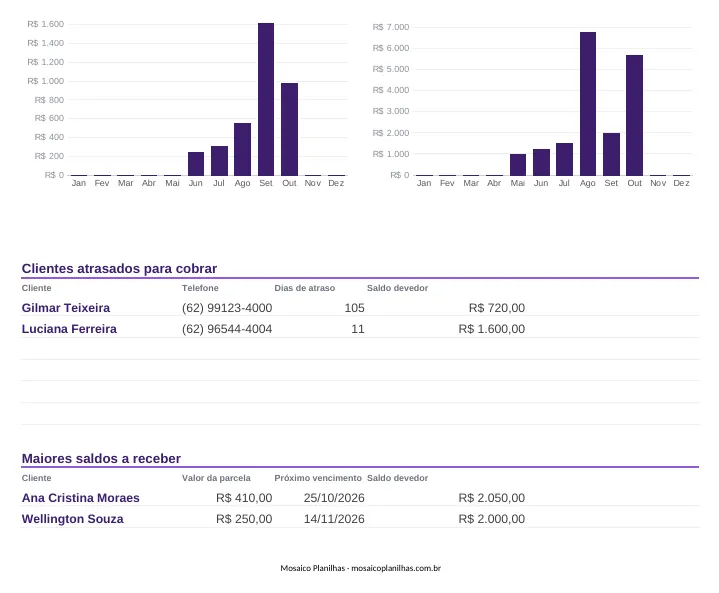Viewport: 719px width, 593px height.
Task: Click the Set bar in left chart
Action: (266, 99)
